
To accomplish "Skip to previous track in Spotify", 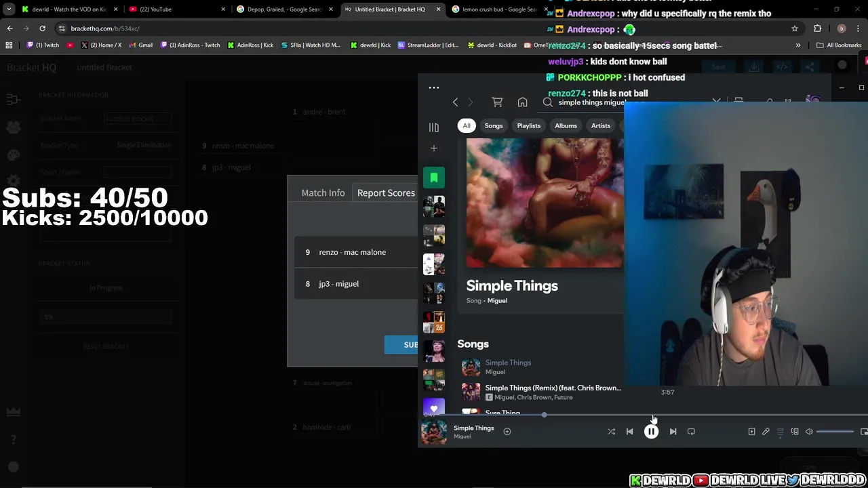I will pyautogui.click(x=629, y=432).
